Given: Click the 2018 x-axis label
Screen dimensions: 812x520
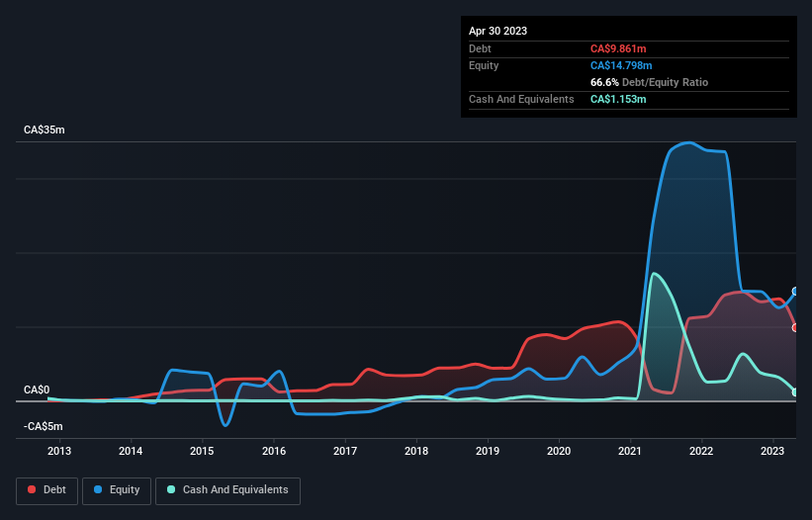Looking at the screenshot, I should pos(416,451).
